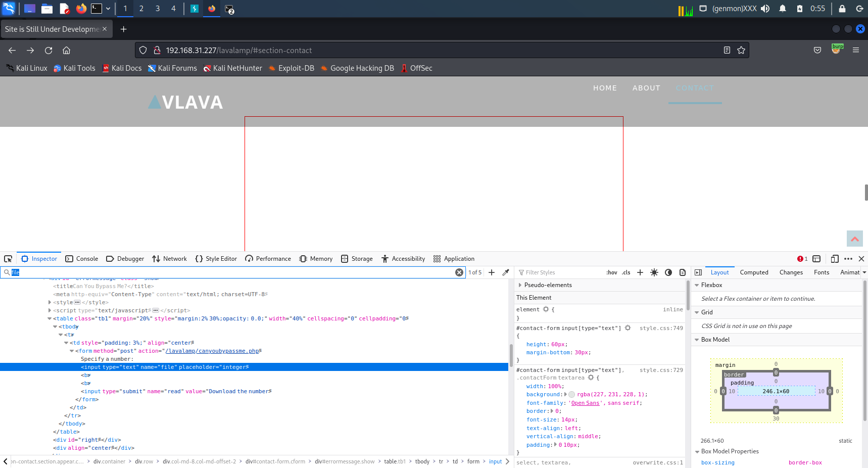
Task: Open the notifications bell
Action: click(783, 9)
